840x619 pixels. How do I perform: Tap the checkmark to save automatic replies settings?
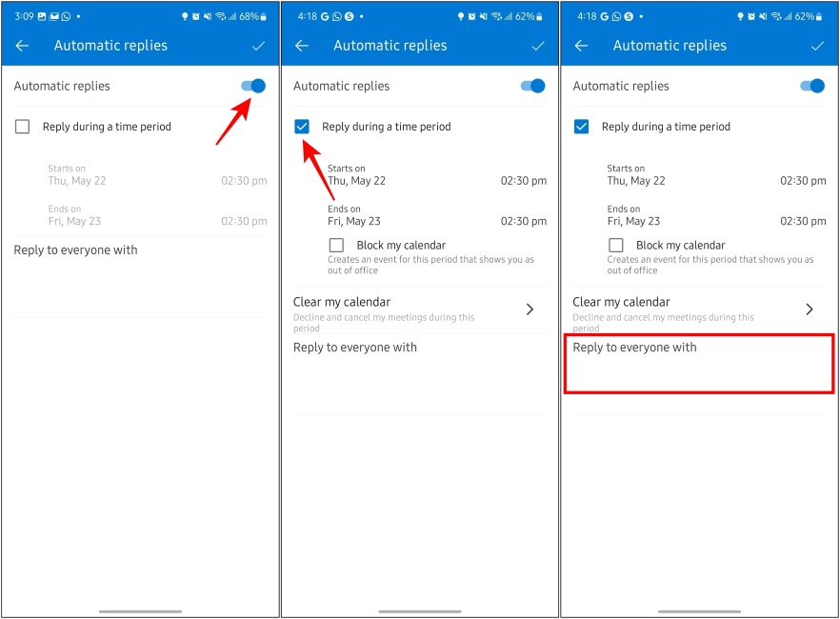click(258, 45)
